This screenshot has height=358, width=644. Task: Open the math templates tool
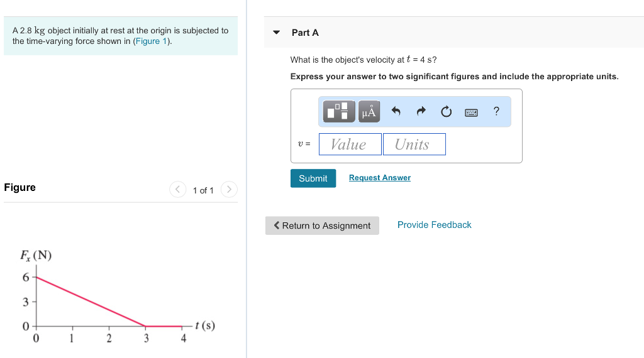[x=339, y=112]
